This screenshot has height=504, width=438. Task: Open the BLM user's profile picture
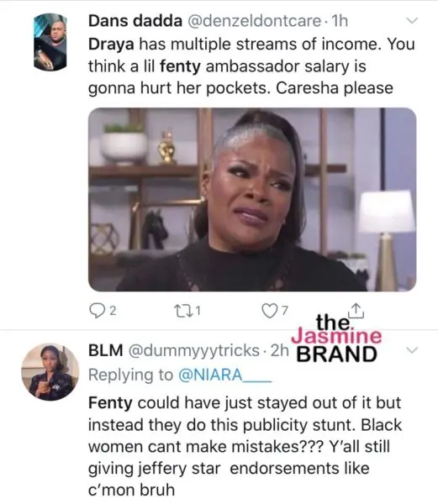[50, 371]
